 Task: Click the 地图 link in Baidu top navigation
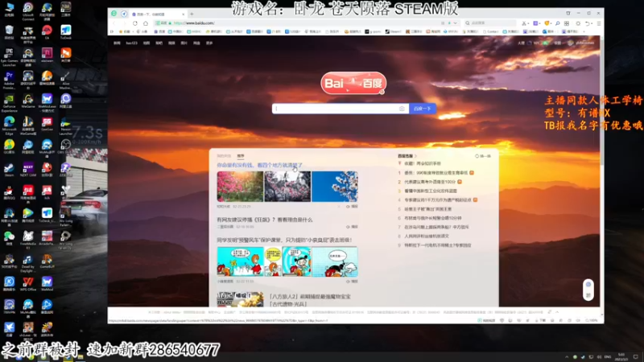147,43
